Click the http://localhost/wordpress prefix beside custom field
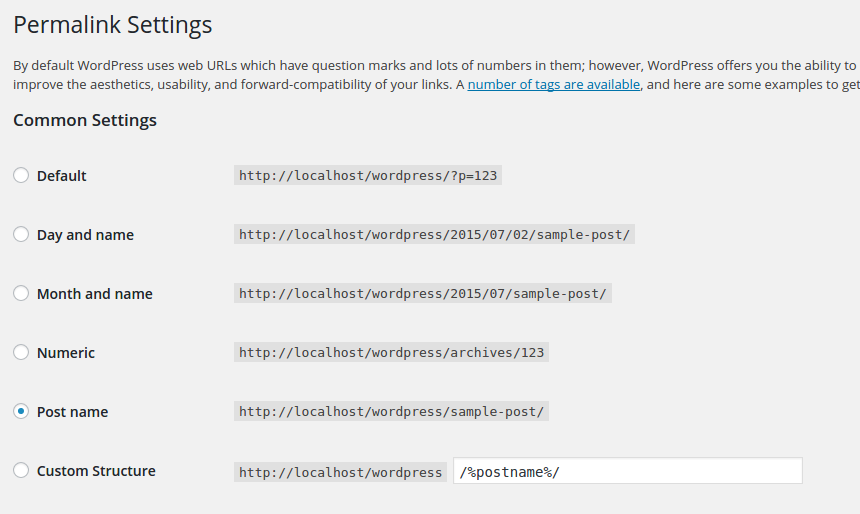The width and height of the screenshot is (860, 514). [340, 472]
